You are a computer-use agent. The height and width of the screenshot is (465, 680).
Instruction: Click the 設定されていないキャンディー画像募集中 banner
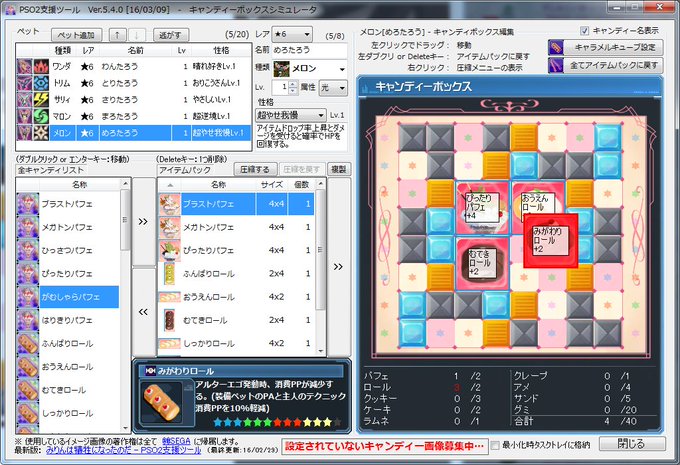(x=384, y=446)
